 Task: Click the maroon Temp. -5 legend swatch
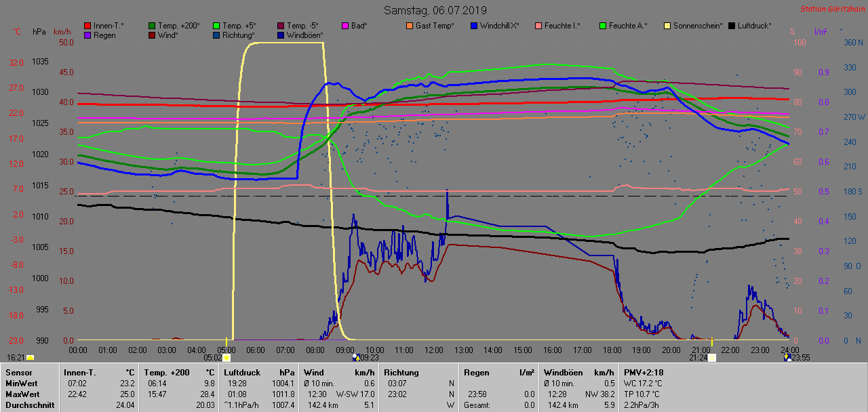[x=281, y=26]
